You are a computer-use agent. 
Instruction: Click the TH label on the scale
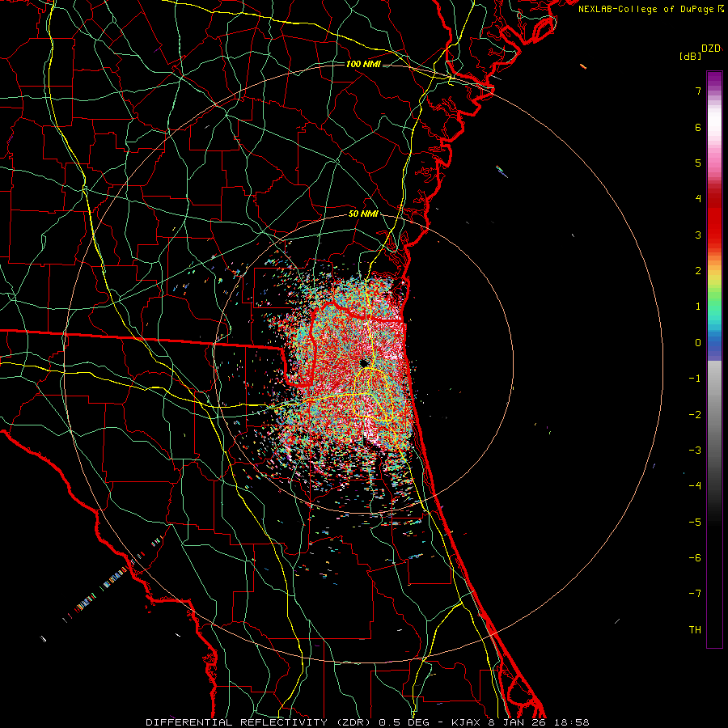[x=695, y=630]
